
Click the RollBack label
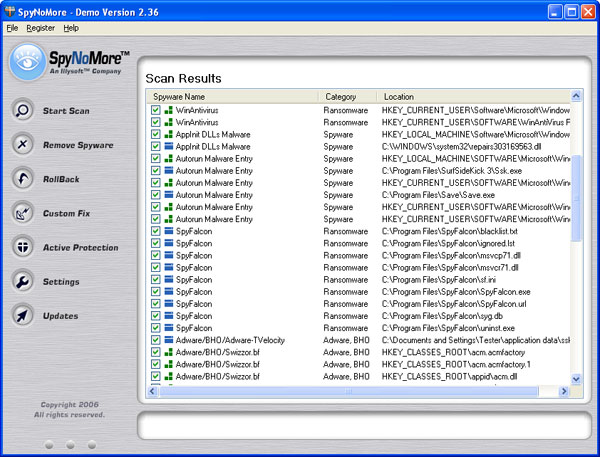click(x=61, y=179)
